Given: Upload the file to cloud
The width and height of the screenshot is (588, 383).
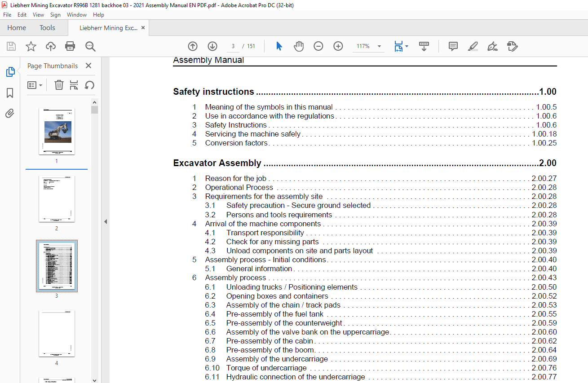Looking at the screenshot, I should tap(51, 46).
